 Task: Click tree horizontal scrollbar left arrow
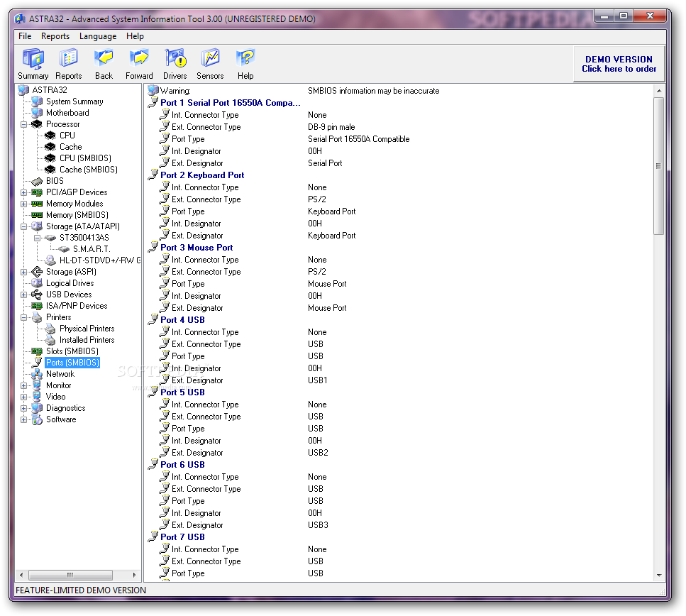(21, 575)
